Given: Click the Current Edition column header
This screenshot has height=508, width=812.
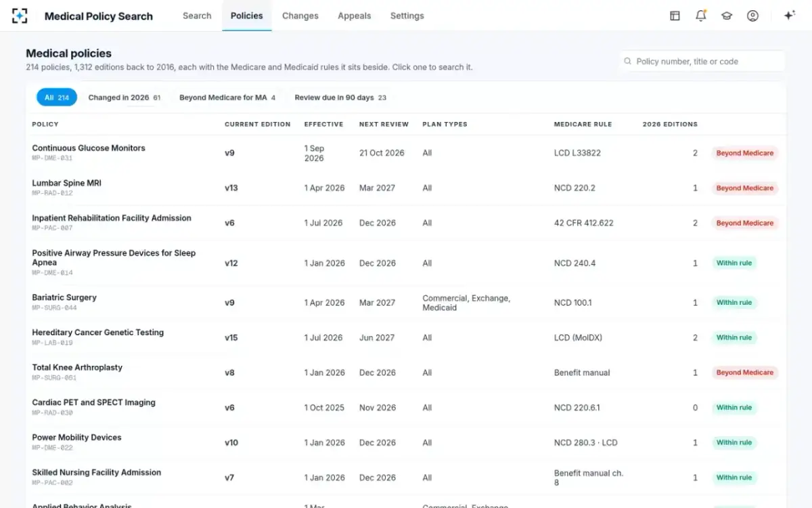Looking at the screenshot, I should [258, 124].
